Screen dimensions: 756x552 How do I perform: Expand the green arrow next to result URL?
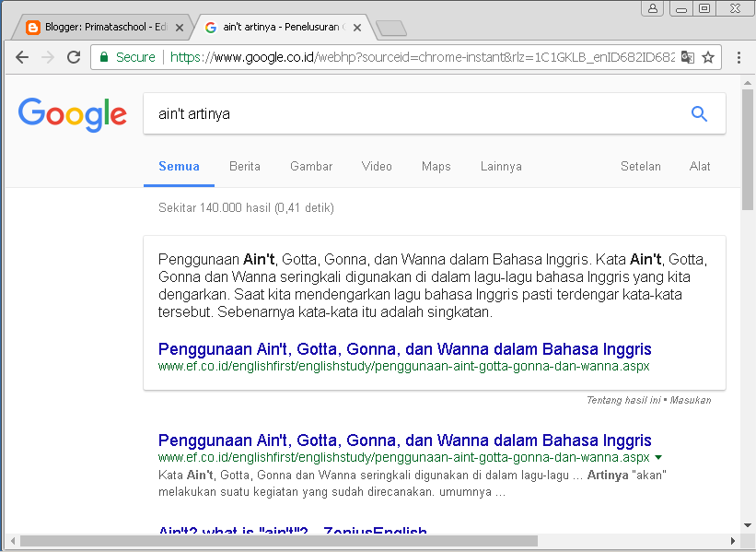[658, 457]
